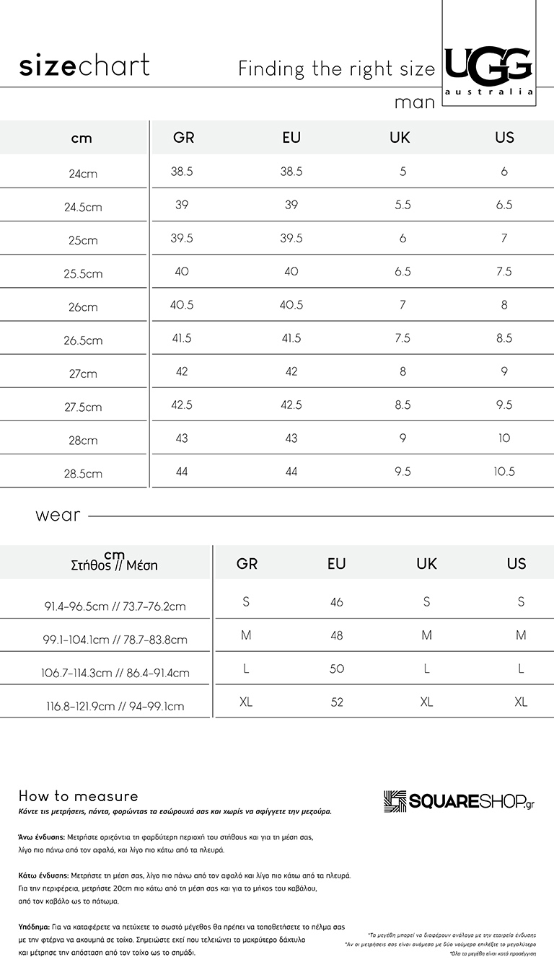This screenshot has width=554, height=980.
Task: Click the 'man' section label
Action: pyautogui.click(x=415, y=103)
